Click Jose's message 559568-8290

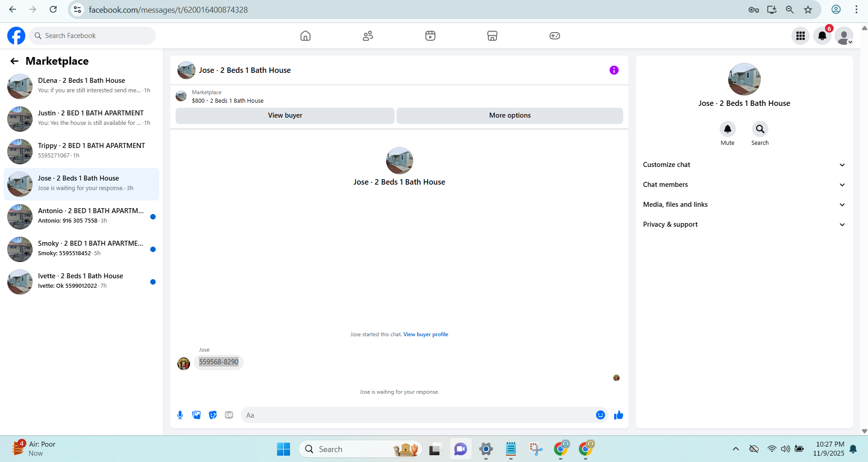coord(219,362)
